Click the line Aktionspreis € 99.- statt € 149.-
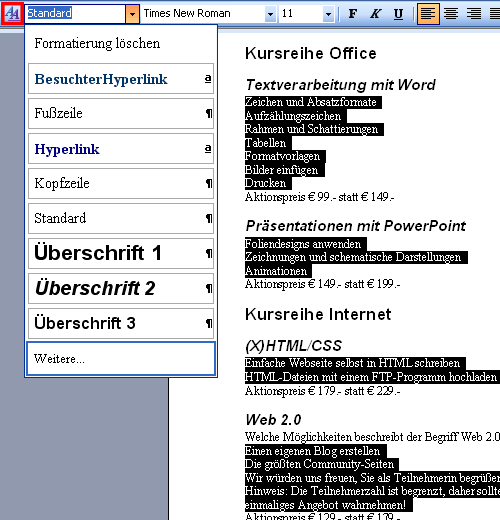500x520 pixels. [319, 197]
